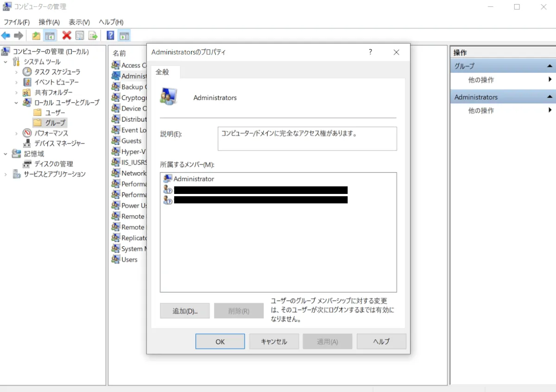Click the Administrator member user icon

(x=168, y=179)
